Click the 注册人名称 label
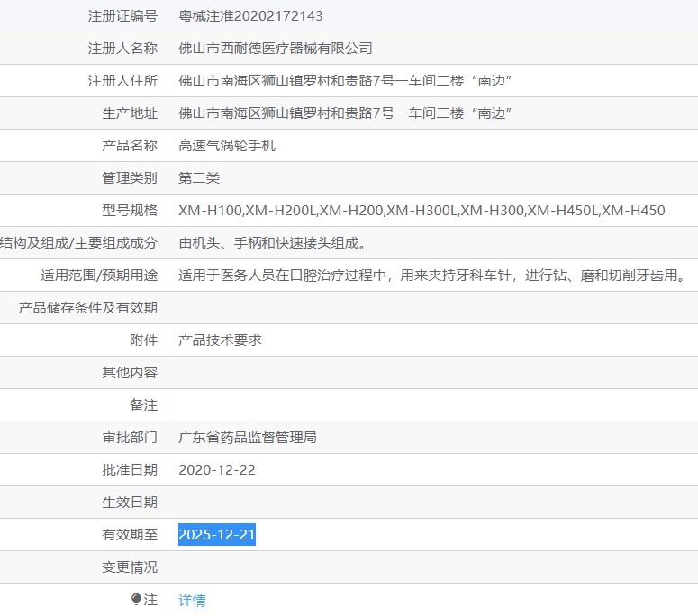698x616 pixels. [122, 48]
